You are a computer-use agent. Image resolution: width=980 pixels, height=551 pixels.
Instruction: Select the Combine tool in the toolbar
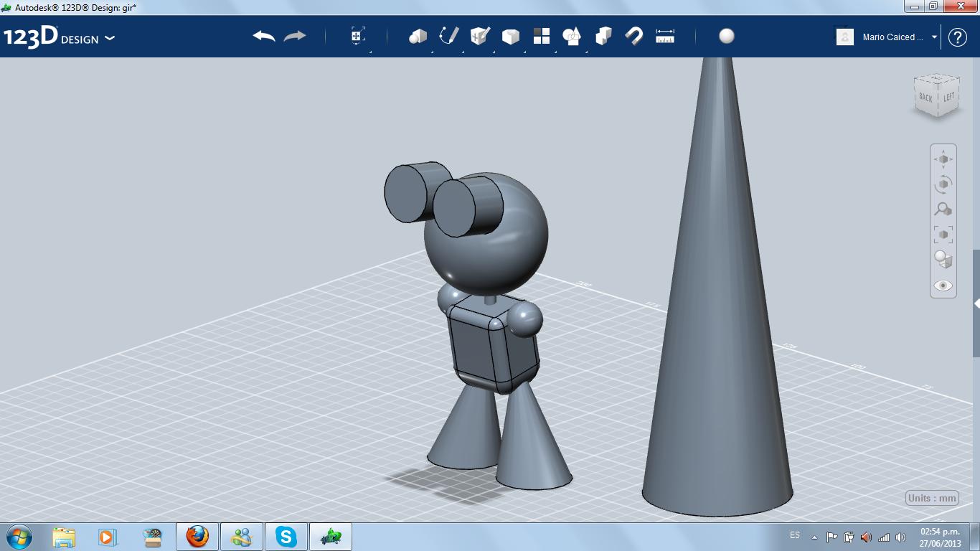tap(603, 36)
